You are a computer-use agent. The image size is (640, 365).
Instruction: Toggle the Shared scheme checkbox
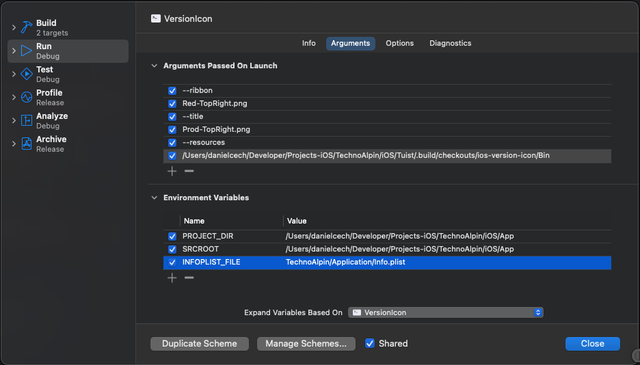(370, 343)
